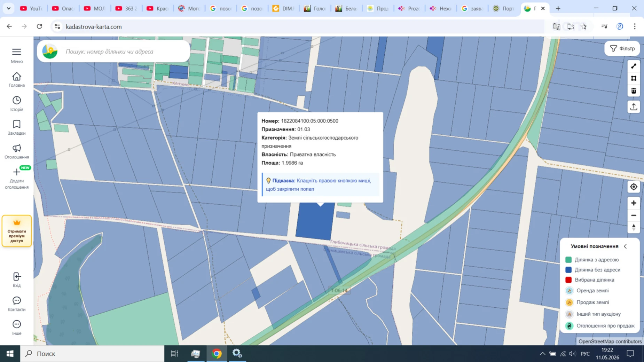This screenshot has width=644, height=362.
Task: Switch to the Prozorro browser tab
Action: point(409,8)
